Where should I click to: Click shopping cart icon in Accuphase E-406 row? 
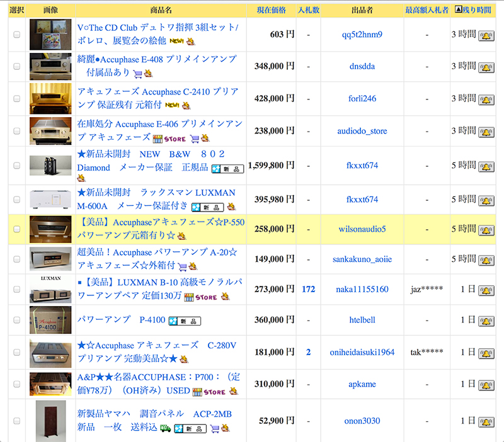pos(195,139)
